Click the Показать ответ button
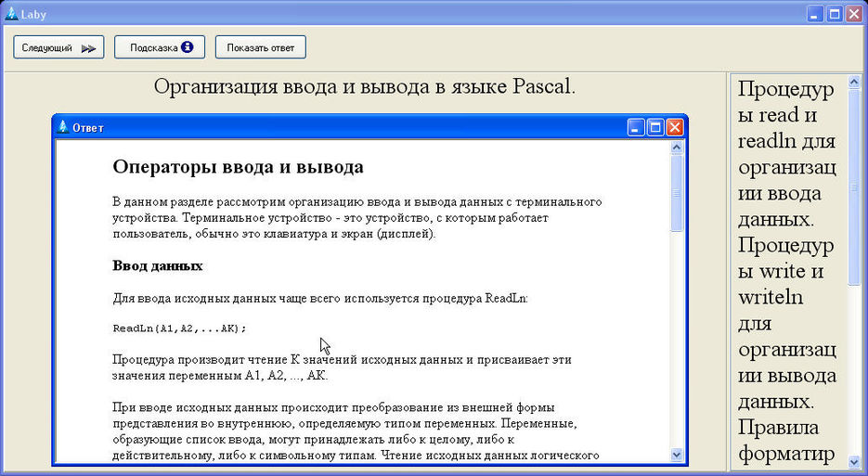This screenshot has height=476, width=868. [260, 47]
